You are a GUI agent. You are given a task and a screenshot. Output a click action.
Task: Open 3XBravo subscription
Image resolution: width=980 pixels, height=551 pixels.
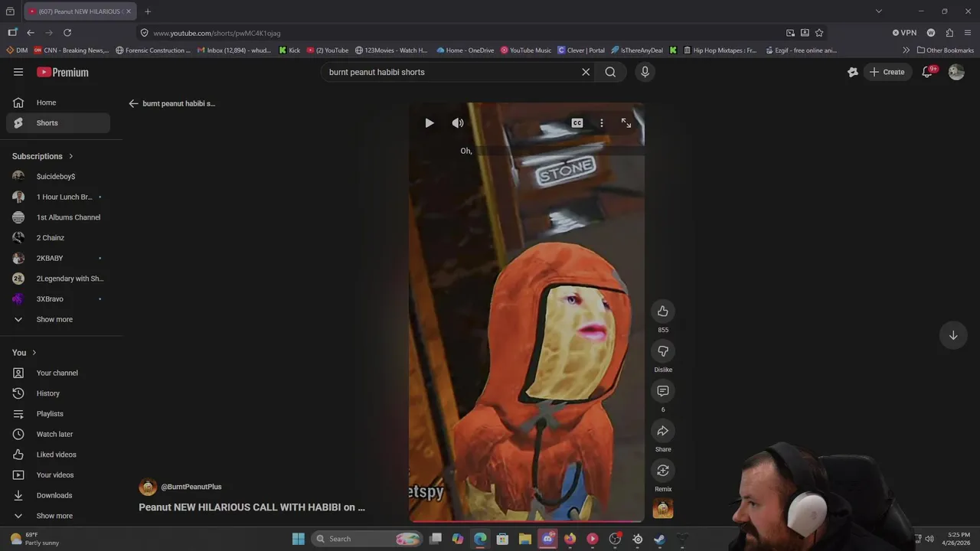(x=58, y=299)
